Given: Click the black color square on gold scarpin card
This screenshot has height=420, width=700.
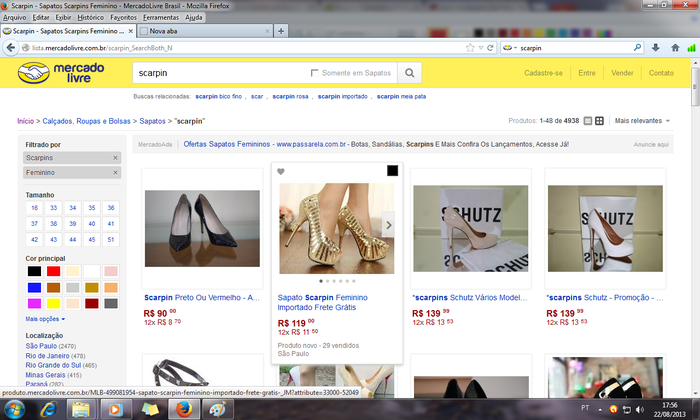Looking at the screenshot, I should [392, 170].
